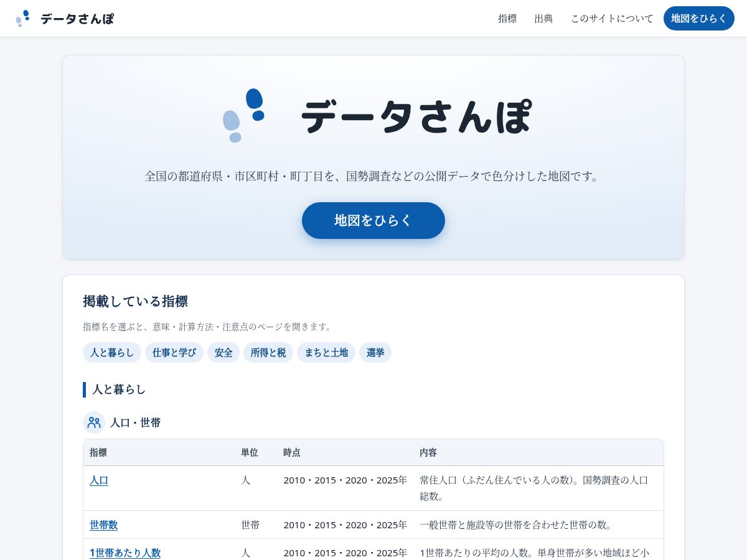
Task: Click the large データさんぽ hero title
Action: pyautogui.click(x=416, y=116)
